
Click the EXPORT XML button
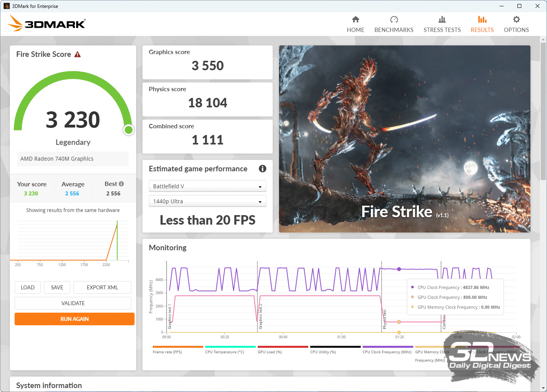[102, 287]
